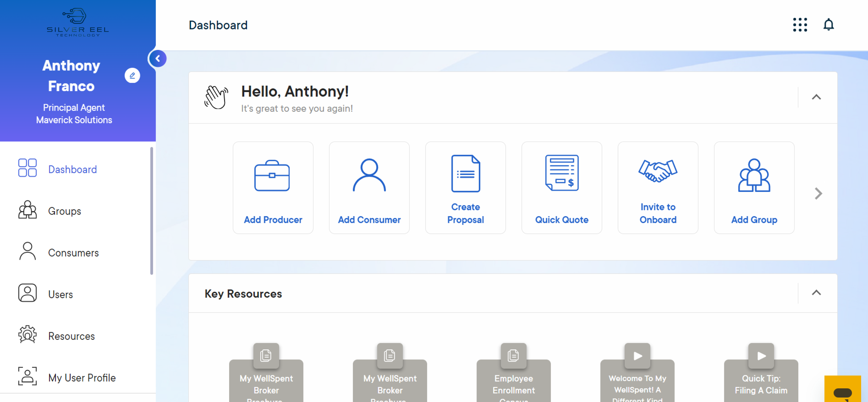This screenshot has height=402, width=868.
Task: Click document icon on first My WellSpent Broker card
Action: coord(266,356)
